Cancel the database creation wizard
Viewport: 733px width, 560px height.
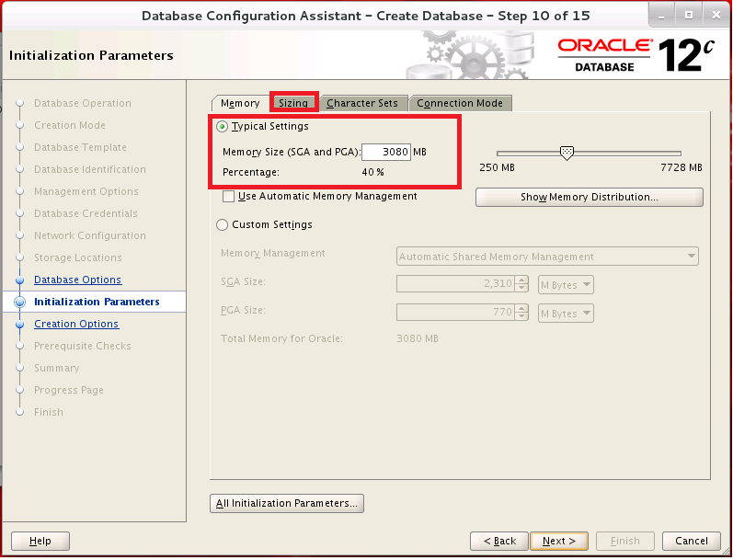[x=691, y=541]
